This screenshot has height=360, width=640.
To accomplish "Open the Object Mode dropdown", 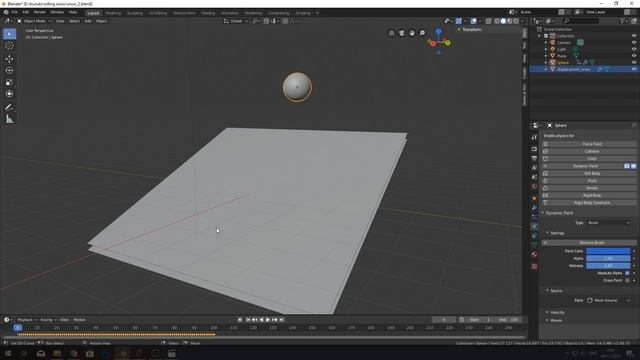I will pyautogui.click(x=34, y=21).
